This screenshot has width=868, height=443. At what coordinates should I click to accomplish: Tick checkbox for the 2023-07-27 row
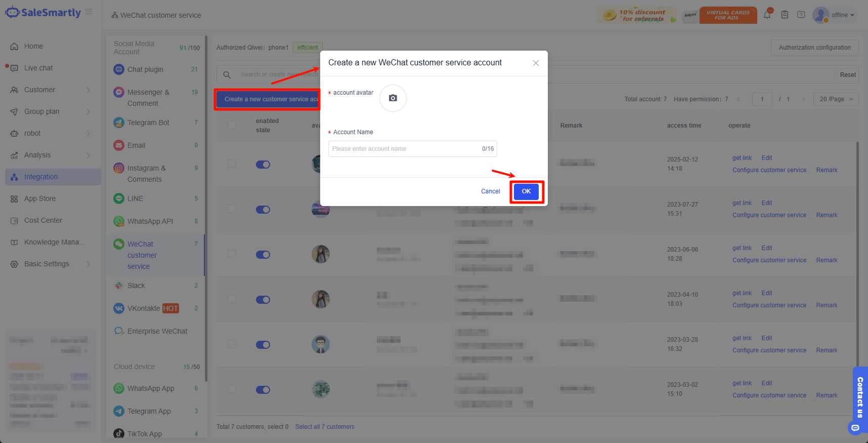click(x=232, y=209)
